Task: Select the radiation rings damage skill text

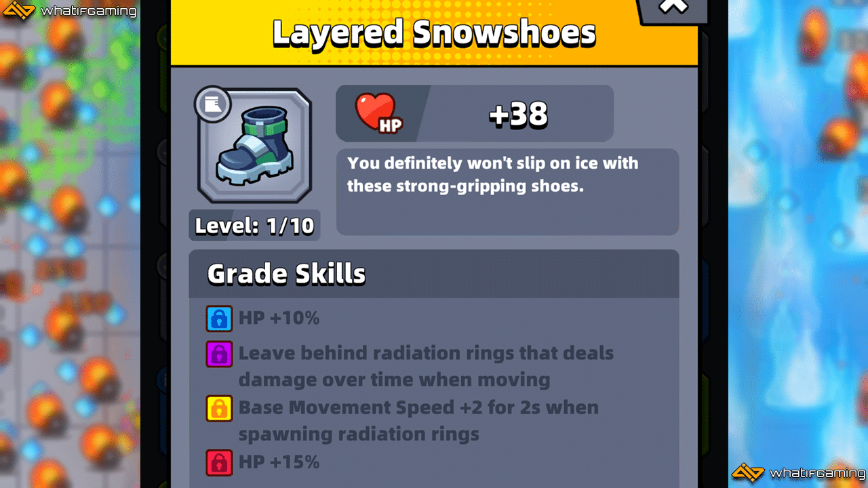Action: coord(426,366)
